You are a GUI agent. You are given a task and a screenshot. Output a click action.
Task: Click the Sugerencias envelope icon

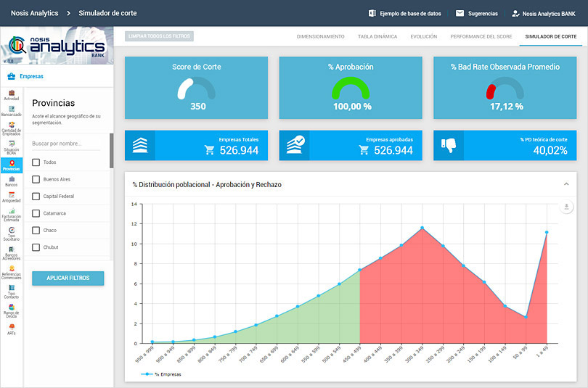click(460, 14)
